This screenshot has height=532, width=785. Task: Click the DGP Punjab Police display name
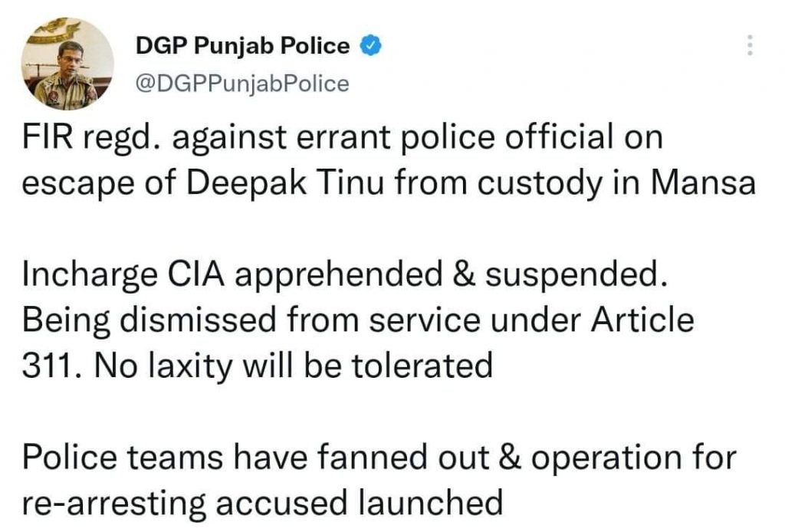click(242, 46)
